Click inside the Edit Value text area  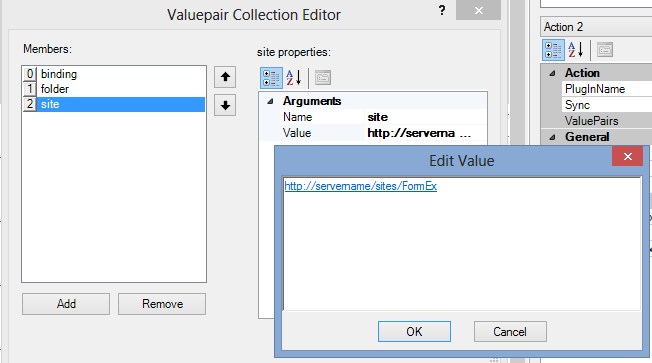tap(462, 244)
